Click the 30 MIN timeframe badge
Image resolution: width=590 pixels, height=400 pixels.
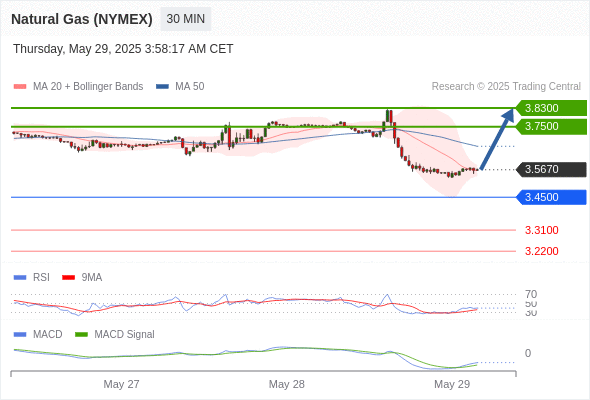tap(186, 19)
